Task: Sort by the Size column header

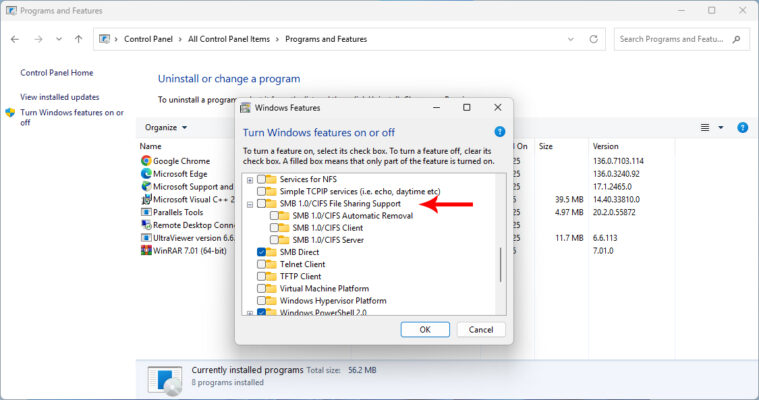Action: 546,146
